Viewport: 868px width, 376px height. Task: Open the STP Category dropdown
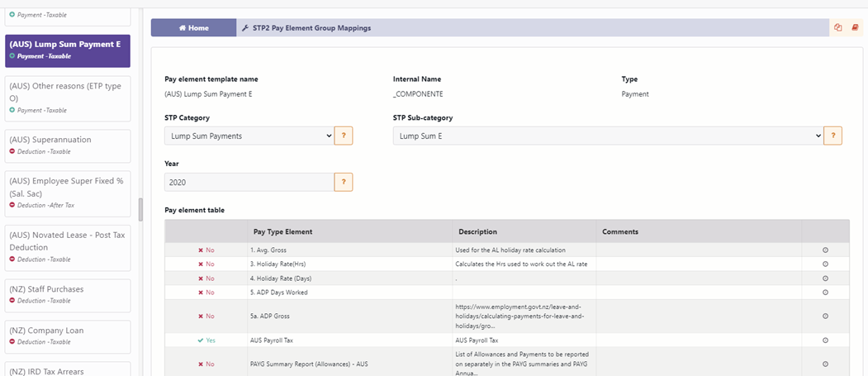(x=249, y=136)
